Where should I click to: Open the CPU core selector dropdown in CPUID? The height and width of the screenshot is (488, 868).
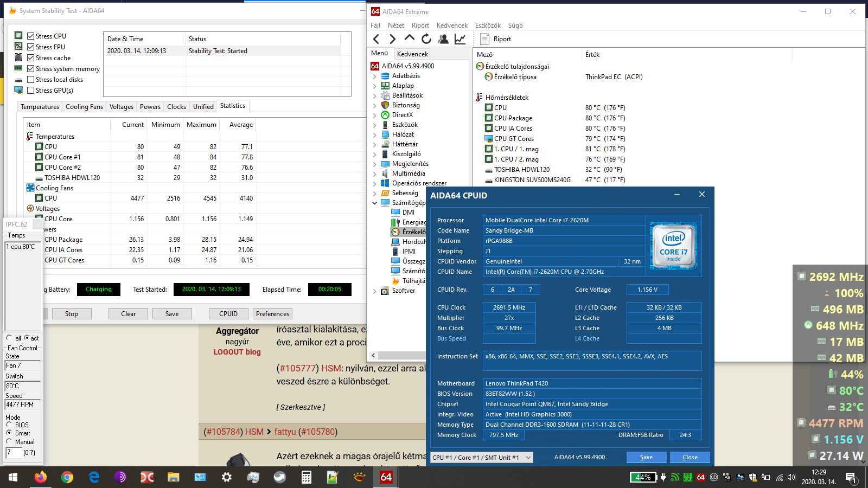pos(481,458)
